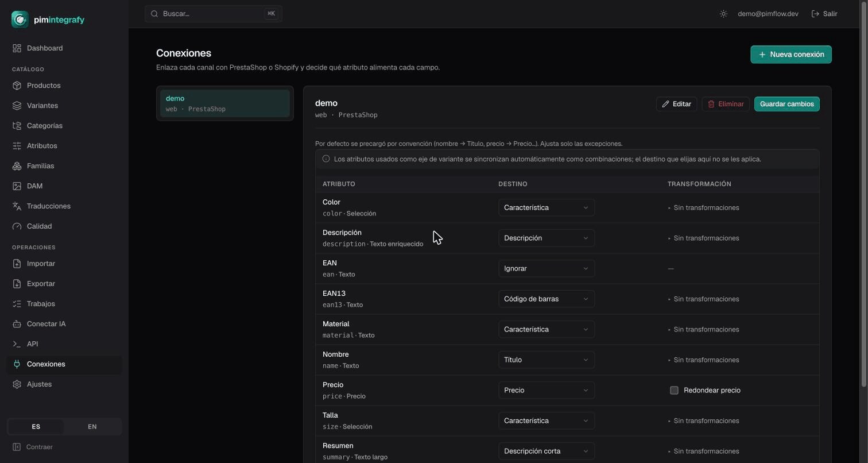
Task: Go to the Atributos menu item
Action: coord(64,146)
